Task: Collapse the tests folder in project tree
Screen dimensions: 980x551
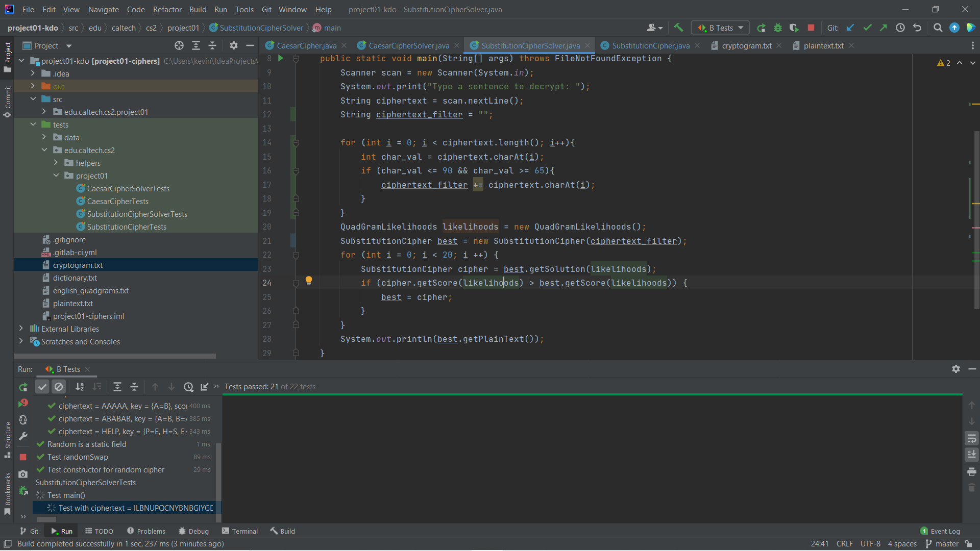Action: (33, 124)
